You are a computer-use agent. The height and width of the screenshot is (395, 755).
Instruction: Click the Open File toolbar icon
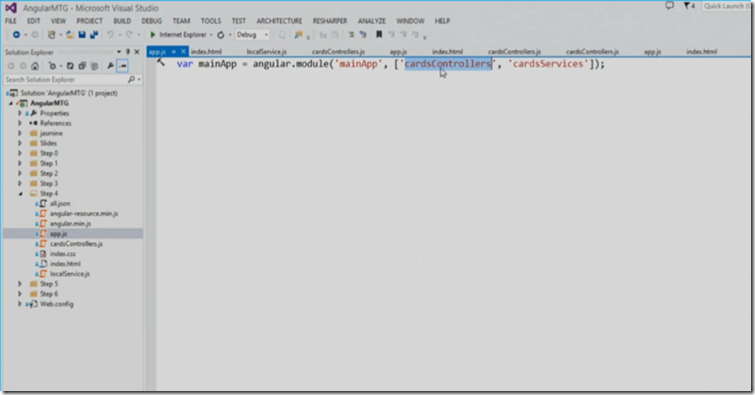pyautogui.click(x=70, y=35)
